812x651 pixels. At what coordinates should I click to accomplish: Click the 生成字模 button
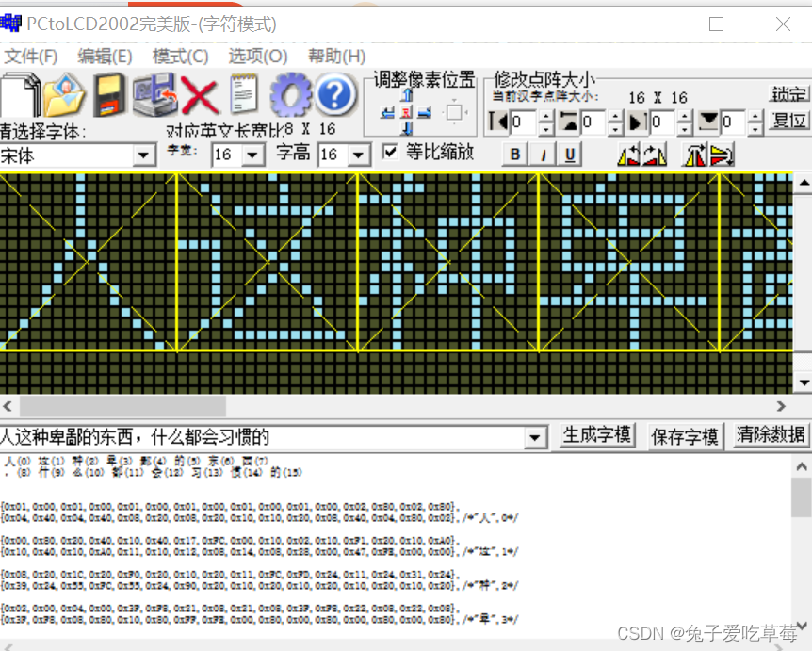pos(595,435)
